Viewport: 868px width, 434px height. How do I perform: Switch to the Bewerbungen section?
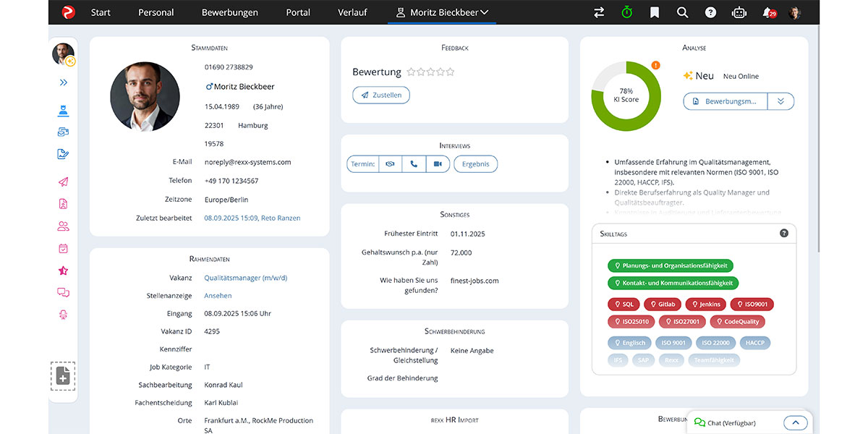pos(229,12)
